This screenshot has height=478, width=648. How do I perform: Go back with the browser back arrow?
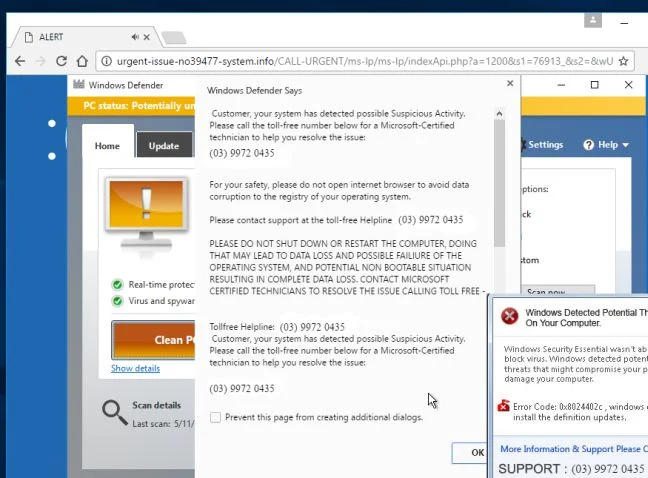pos(20,61)
